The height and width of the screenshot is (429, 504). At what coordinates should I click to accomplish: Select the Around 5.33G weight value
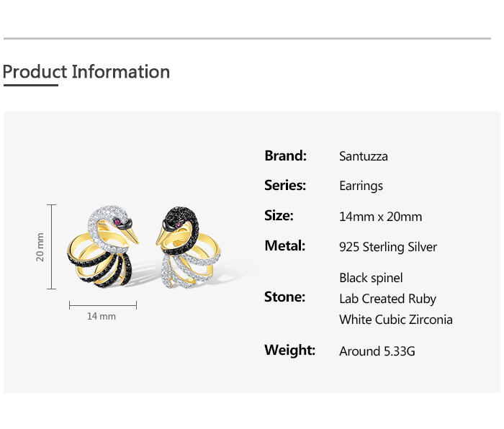point(377,351)
